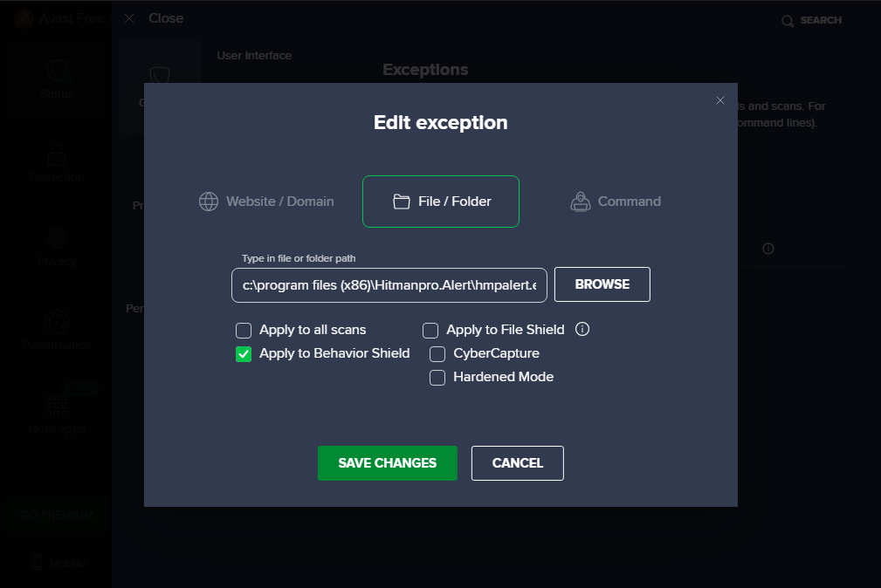Close the settings panel via Close button
The image size is (881, 588).
tap(154, 18)
